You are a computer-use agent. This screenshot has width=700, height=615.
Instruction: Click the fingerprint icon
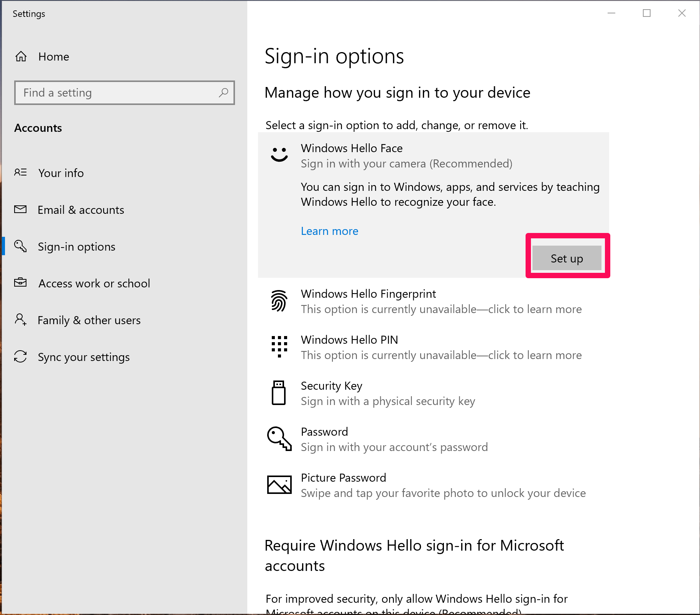pyautogui.click(x=279, y=301)
